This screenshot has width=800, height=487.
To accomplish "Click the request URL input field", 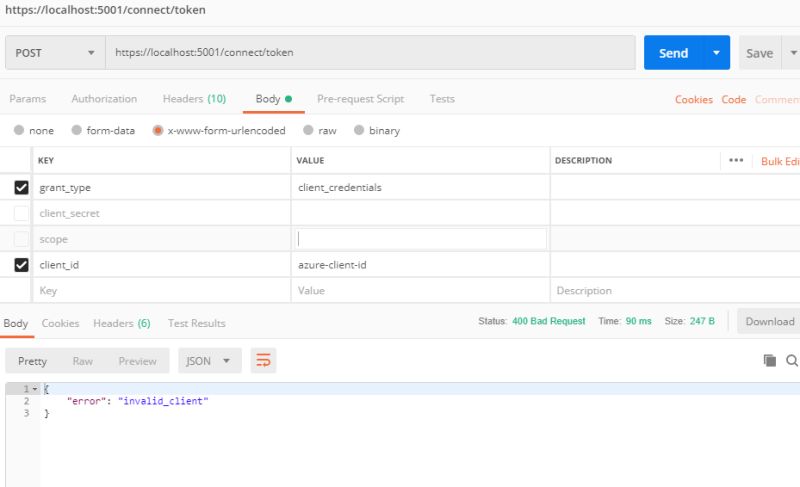I will pos(370,53).
